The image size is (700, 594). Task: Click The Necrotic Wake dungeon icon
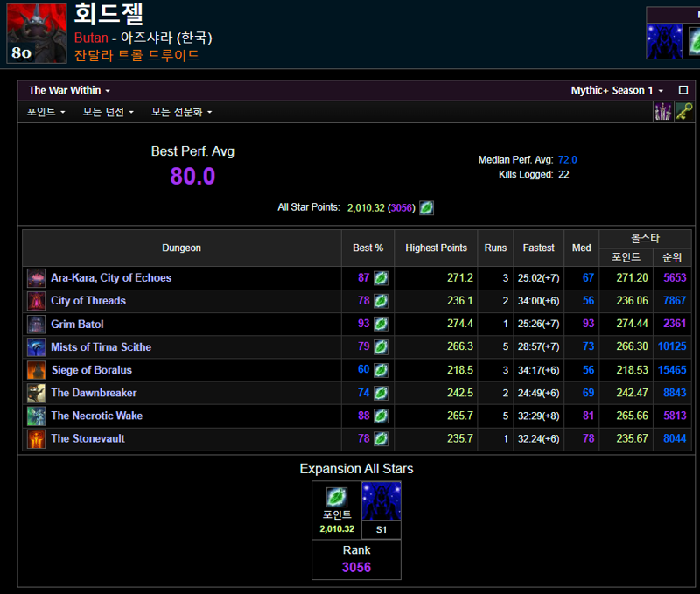[36, 416]
